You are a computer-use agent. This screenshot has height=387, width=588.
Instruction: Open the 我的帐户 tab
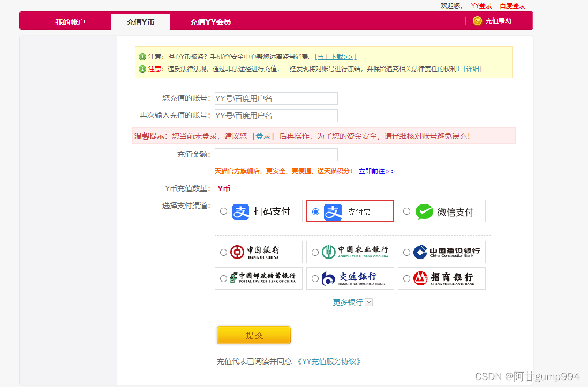[x=70, y=22]
